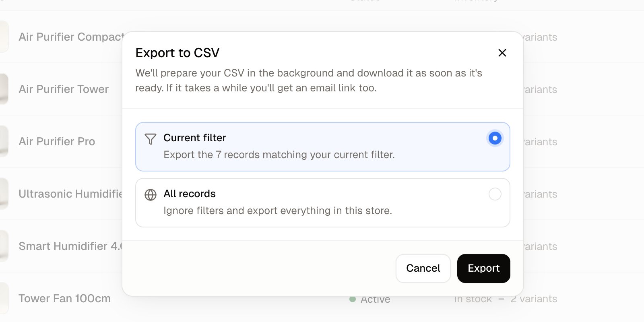
Task: Click 'Export the 7 records matching' description
Action: [279, 155]
